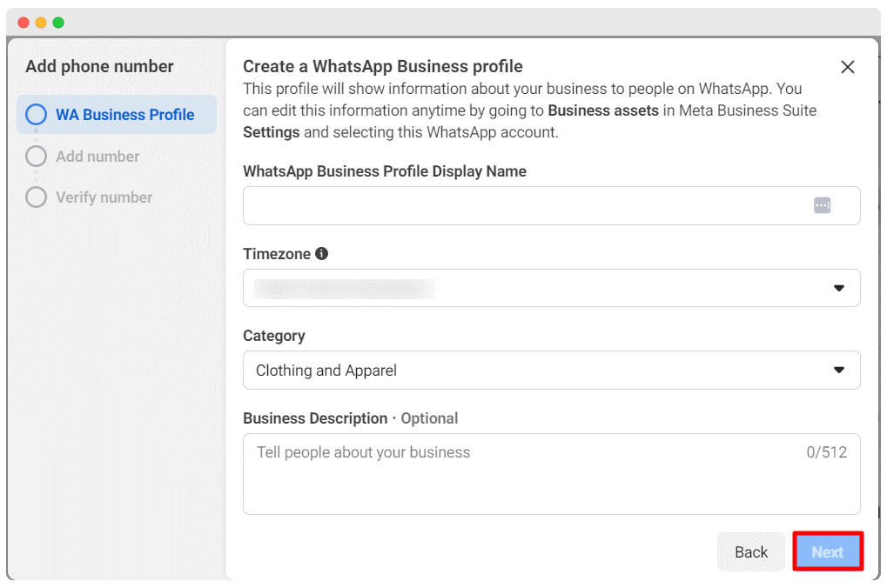This screenshot has height=588, width=887.
Task: Click the Clothing and Apparel category text
Action: (x=326, y=371)
